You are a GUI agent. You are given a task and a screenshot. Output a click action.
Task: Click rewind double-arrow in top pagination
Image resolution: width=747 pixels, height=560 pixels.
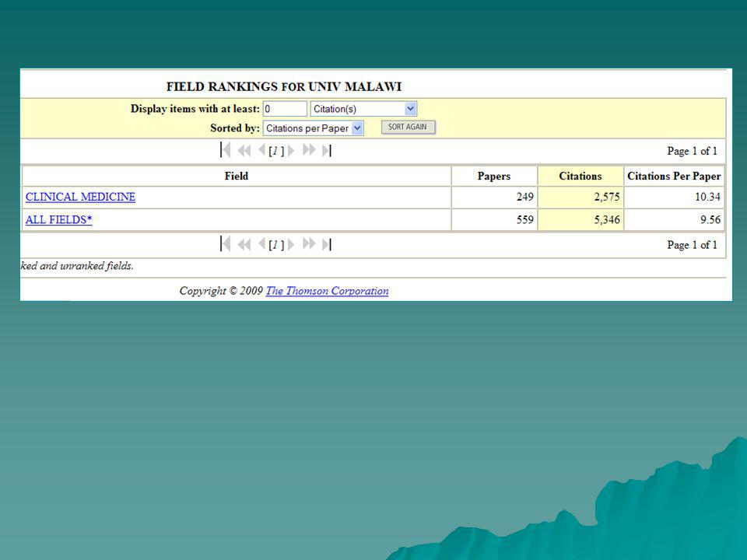pyautogui.click(x=244, y=150)
